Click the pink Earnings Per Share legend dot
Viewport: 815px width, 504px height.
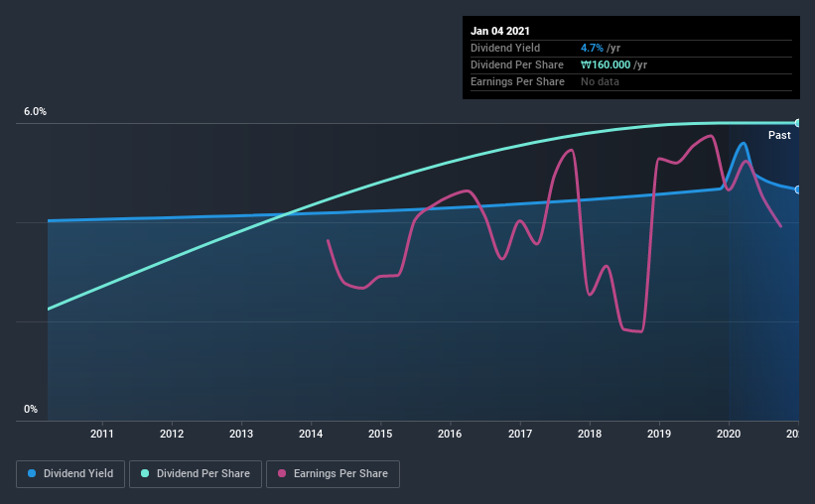[282, 473]
